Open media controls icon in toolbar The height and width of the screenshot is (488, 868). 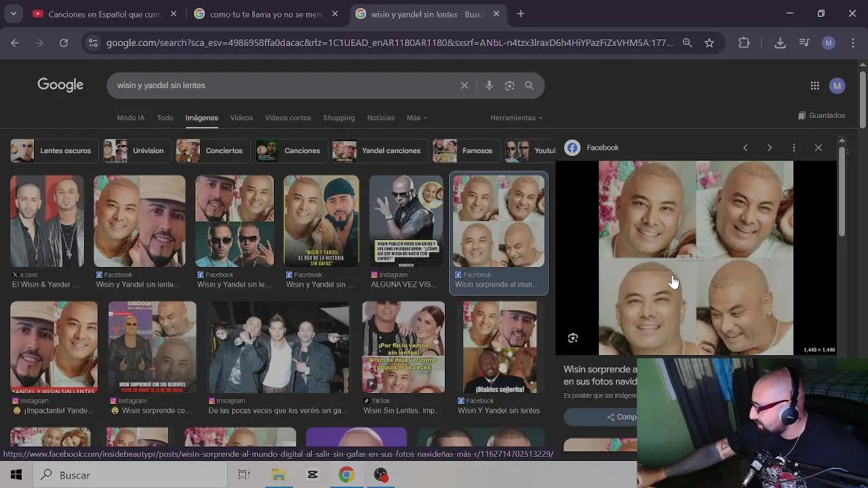(x=804, y=43)
